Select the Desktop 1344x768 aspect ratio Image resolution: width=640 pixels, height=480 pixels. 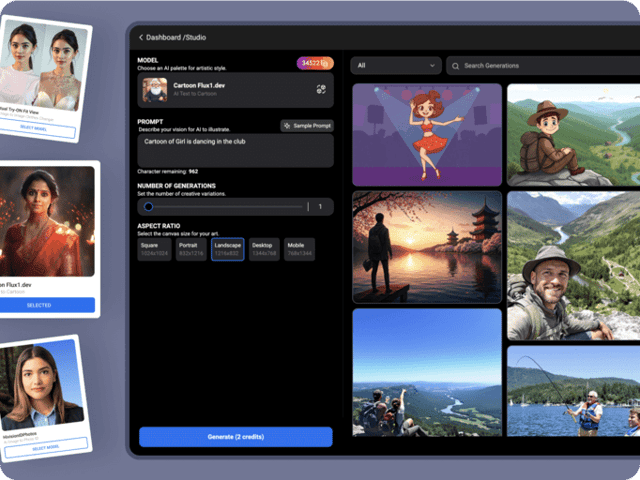tap(264, 249)
